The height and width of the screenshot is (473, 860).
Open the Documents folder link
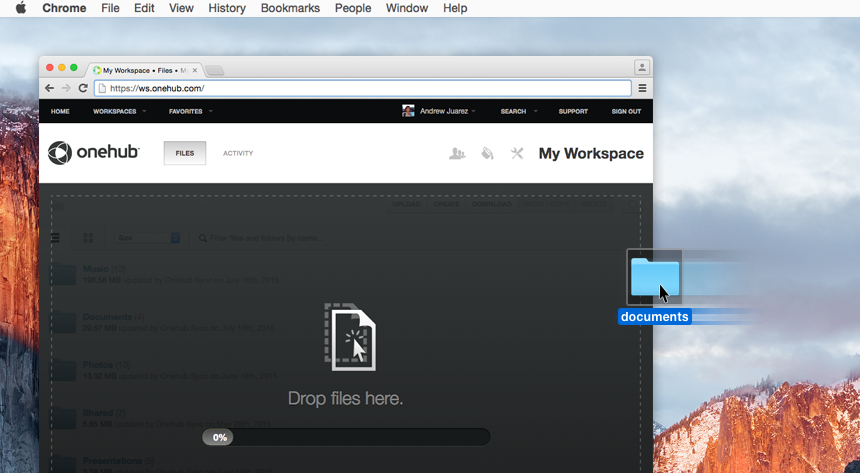[108, 317]
